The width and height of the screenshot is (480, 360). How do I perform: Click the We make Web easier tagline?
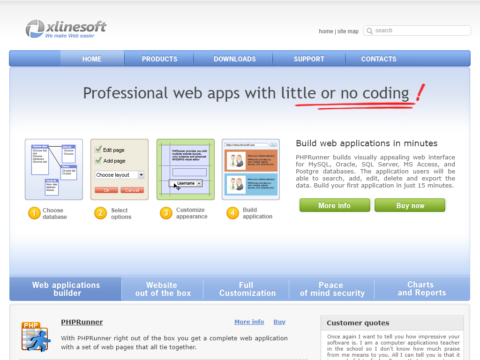click(70, 36)
